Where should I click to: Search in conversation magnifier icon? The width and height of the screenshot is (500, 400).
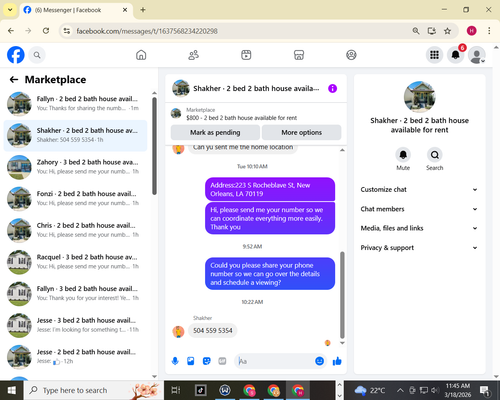point(435,155)
